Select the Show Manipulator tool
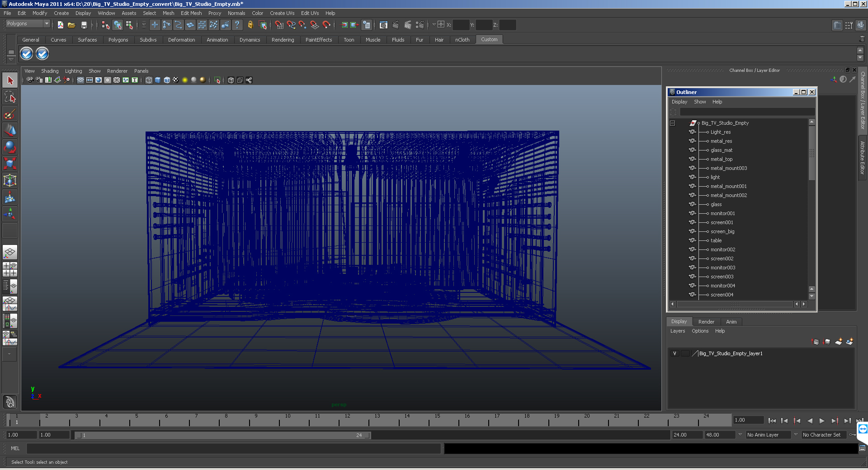This screenshot has width=868, height=470. (x=10, y=213)
